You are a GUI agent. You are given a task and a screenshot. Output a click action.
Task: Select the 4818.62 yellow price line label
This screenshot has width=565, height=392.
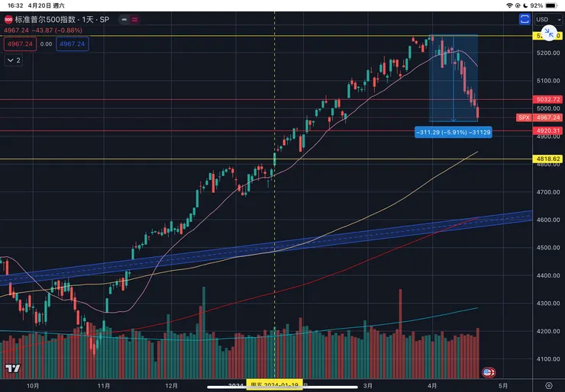coord(550,159)
